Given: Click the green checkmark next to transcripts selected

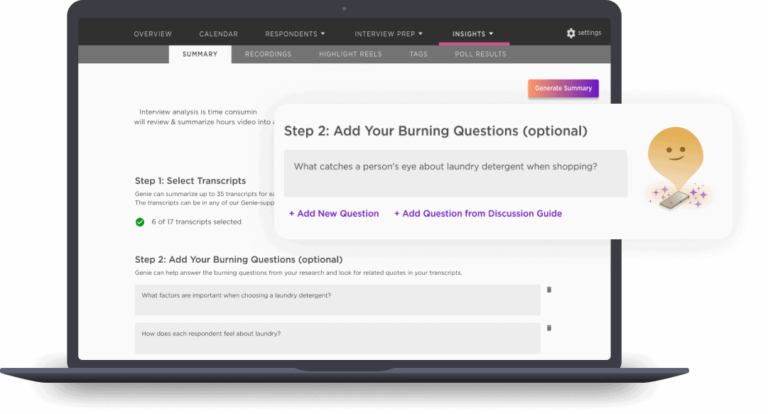Looking at the screenshot, I should pyautogui.click(x=140, y=221).
